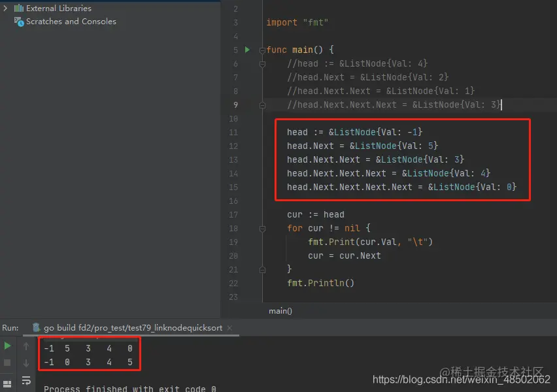Screen dimensions: 557x392
Task: Expand the External Libraries tree node
Action: tap(5, 8)
